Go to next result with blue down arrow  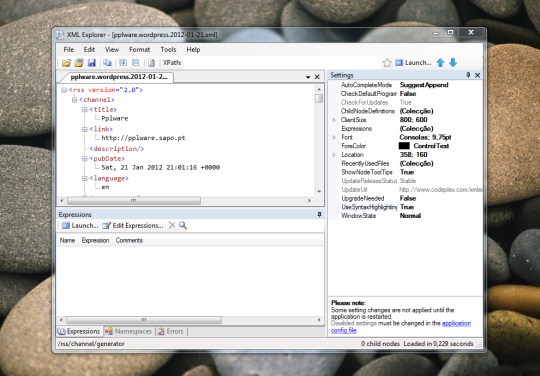pyautogui.click(x=453, y=63)
